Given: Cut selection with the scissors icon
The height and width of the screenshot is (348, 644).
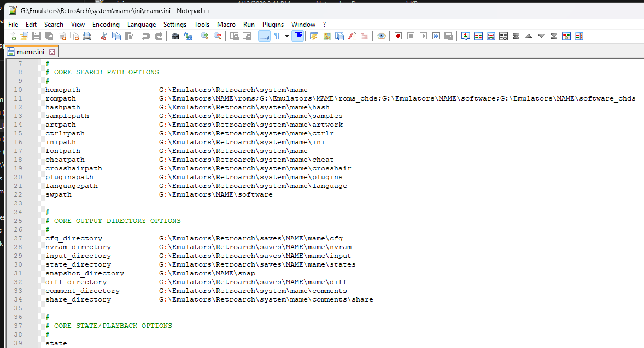Looking at the screenshot, I should (104, 37).
